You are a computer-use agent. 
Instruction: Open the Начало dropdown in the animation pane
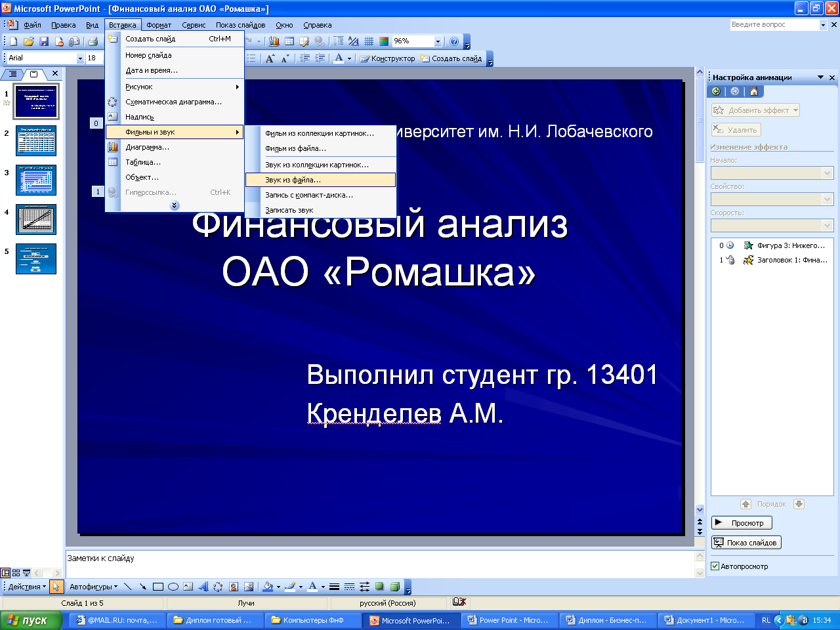(x=827, y=173)
